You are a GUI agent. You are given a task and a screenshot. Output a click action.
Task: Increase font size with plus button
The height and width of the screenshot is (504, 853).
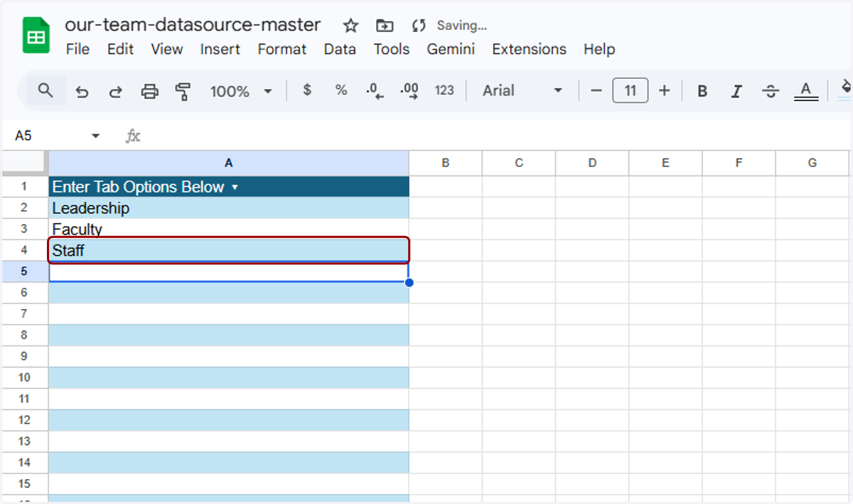(664, 90)
